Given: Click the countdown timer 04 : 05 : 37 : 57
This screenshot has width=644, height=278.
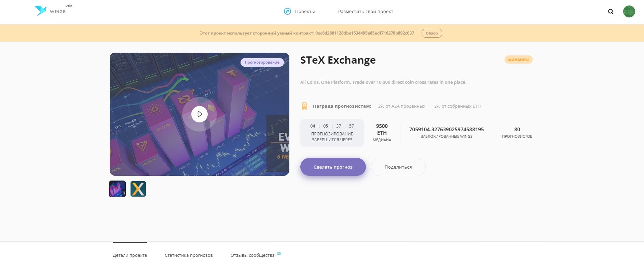Looking at the screenshot, I should [x=332, y=126].
